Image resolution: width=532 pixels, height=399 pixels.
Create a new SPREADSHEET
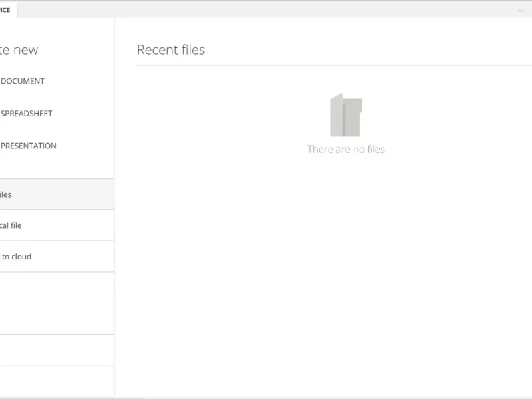coord(26,113)
